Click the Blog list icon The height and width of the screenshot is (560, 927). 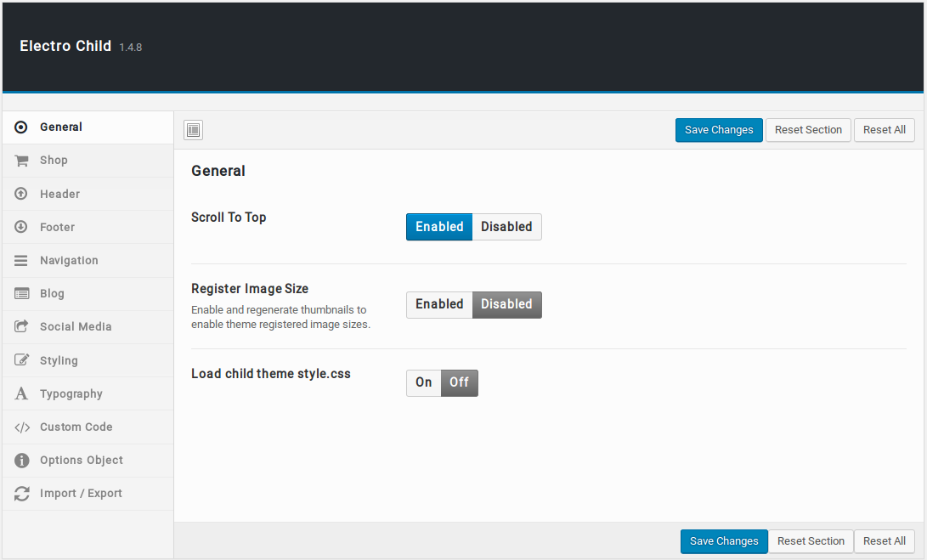point(21,293)
